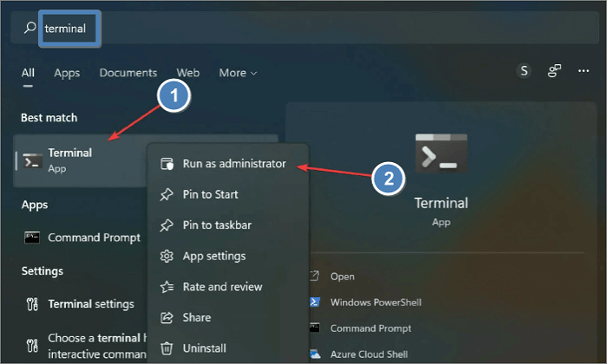Click the Terminal app icon in best match
Viewport: 607px width, 364px height.
(33, 161)
